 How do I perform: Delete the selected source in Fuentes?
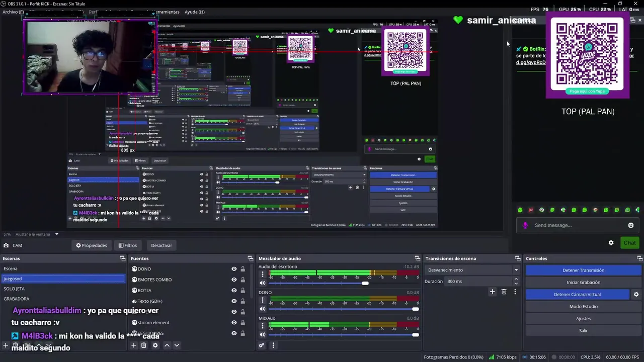143,345
